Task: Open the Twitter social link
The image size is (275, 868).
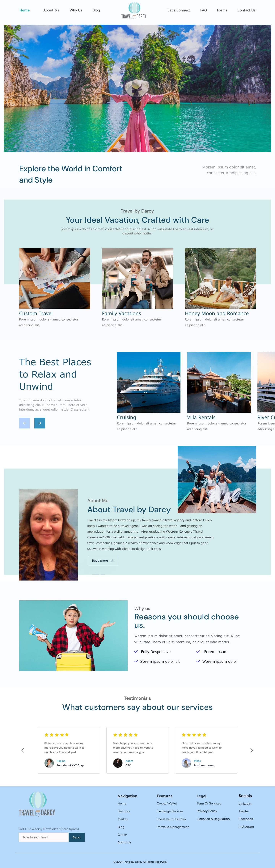Action: pyautogui.click(x=244, y=811)
